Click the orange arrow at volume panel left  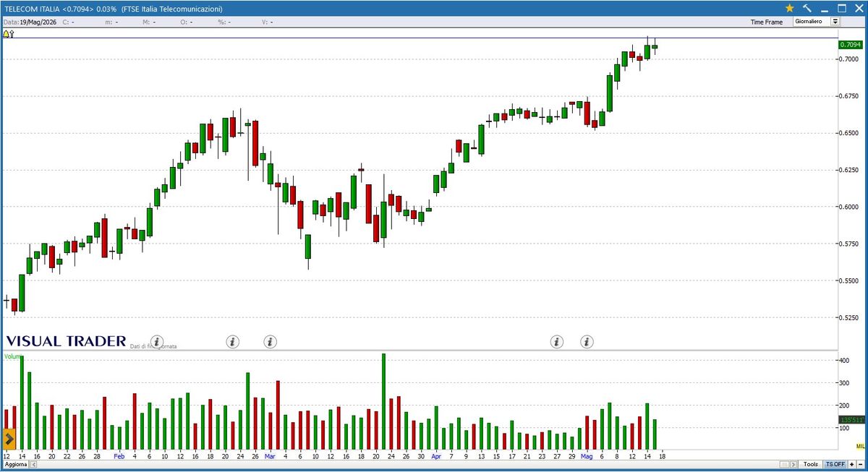click(x=9, y=439)
